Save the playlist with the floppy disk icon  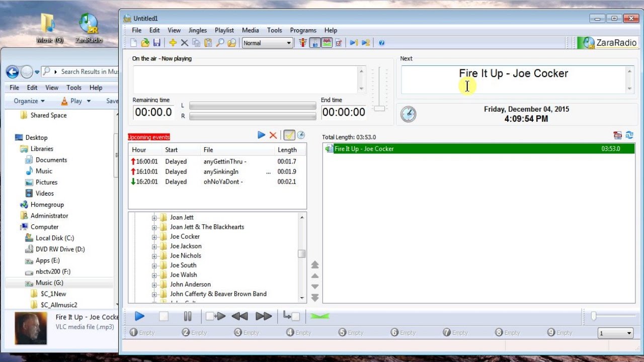(156, 43)
